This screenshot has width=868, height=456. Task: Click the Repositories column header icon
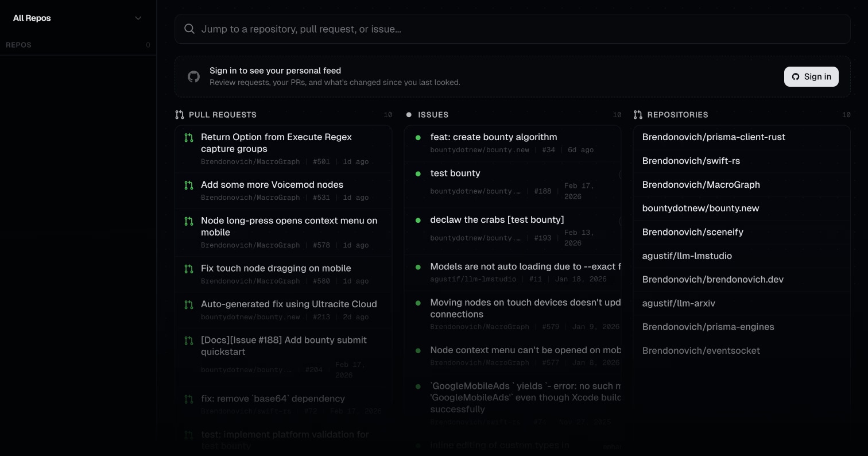638,115
